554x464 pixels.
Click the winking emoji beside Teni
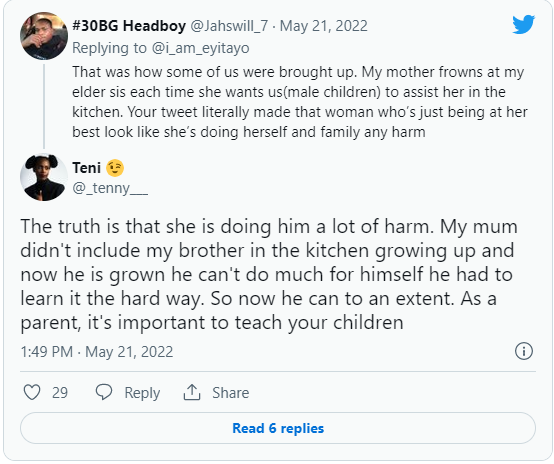115,168
